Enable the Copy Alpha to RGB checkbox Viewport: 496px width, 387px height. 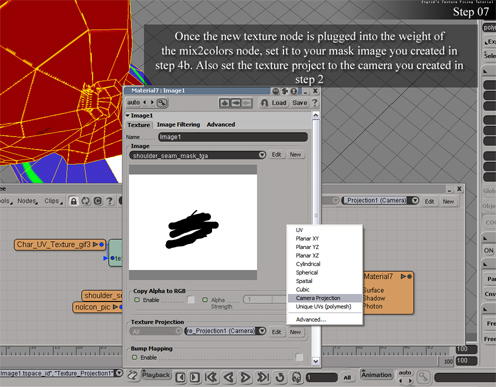point(191,300)
